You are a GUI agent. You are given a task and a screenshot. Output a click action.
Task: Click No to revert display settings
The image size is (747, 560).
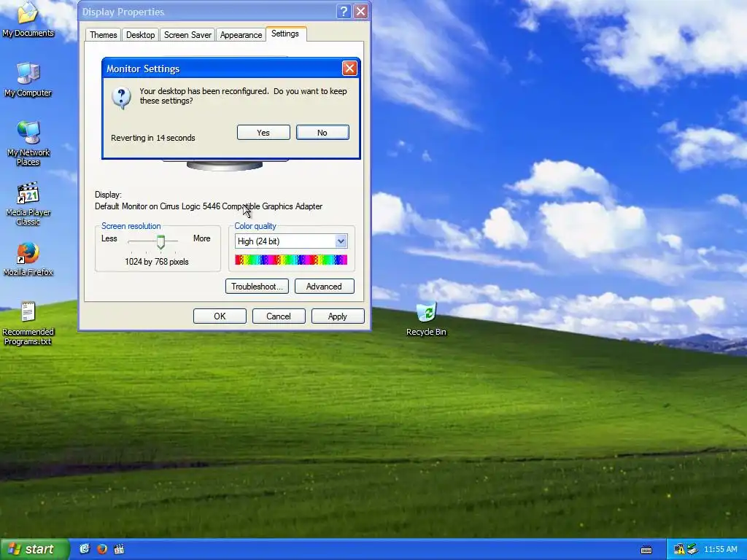tap(322, 133)
